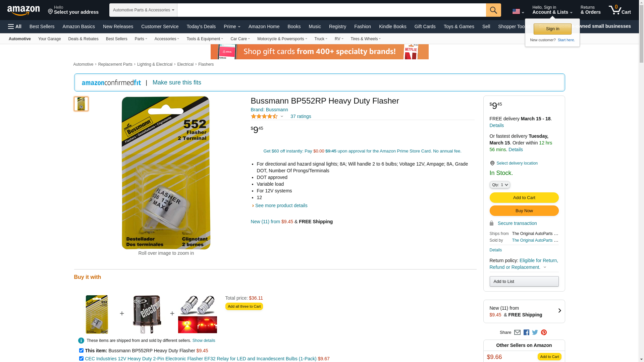Screen dimensions: 644x362
Task: Open Today's Deals in navigation
Action: click(201, 26)
